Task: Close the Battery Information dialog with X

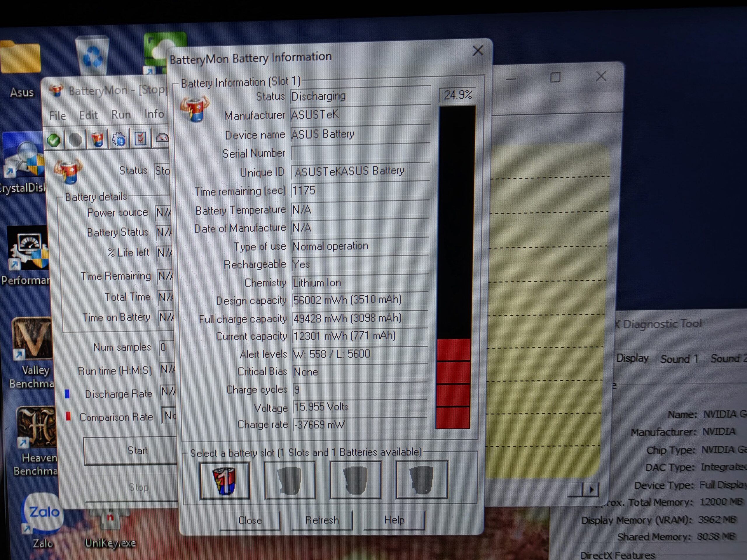Action: tap(477, 51)
